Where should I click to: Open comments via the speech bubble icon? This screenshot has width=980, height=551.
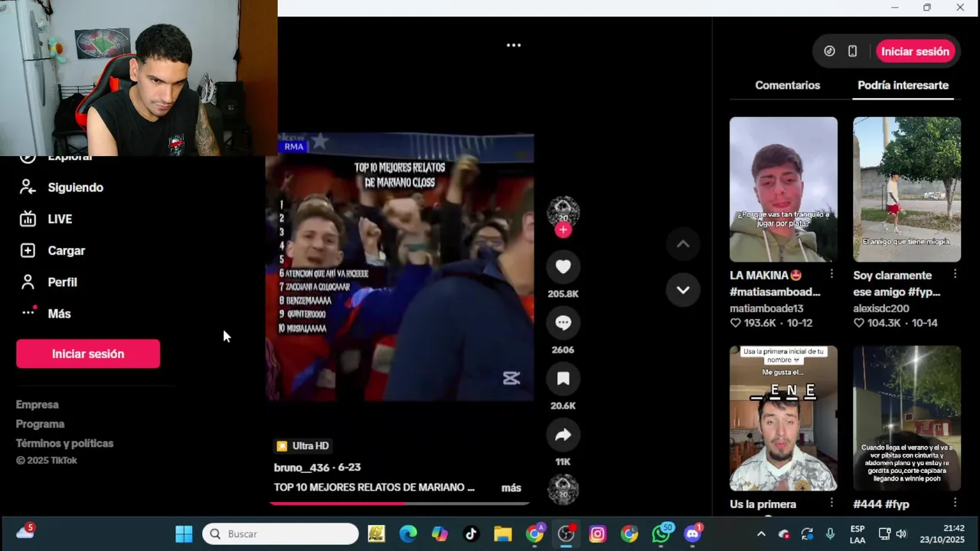(x=563, y=322)
